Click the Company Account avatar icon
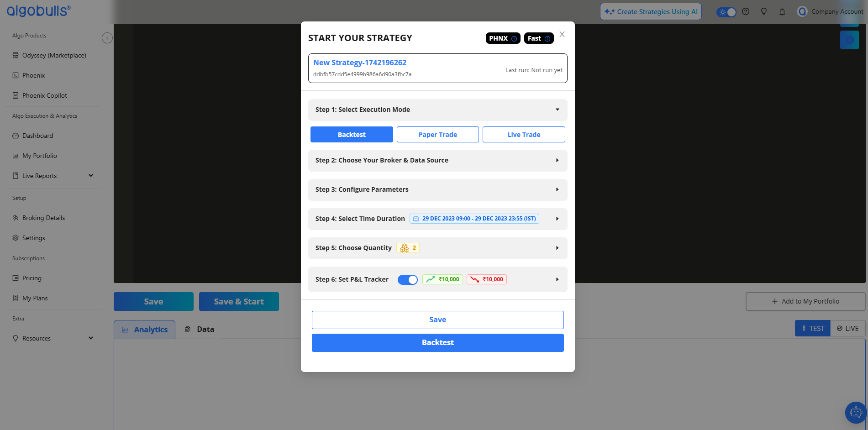Image resolution: width=868 pixels, height=430 pixels. pos(802,12)
